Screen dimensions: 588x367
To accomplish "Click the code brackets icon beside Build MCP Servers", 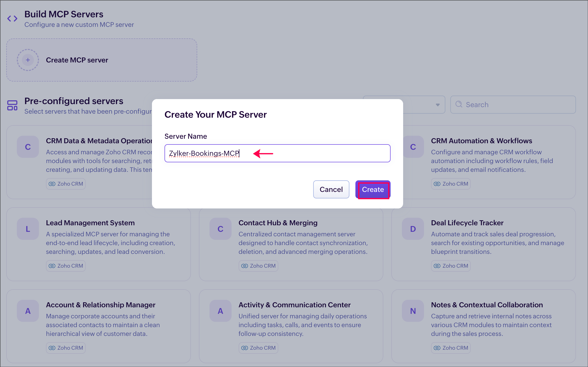I will 12,19.
